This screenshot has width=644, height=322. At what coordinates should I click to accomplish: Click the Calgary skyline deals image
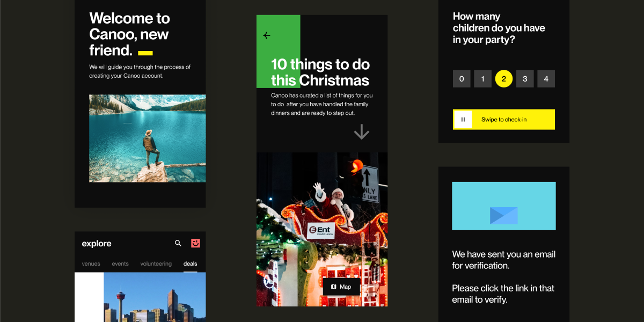[x=155, y=297]
